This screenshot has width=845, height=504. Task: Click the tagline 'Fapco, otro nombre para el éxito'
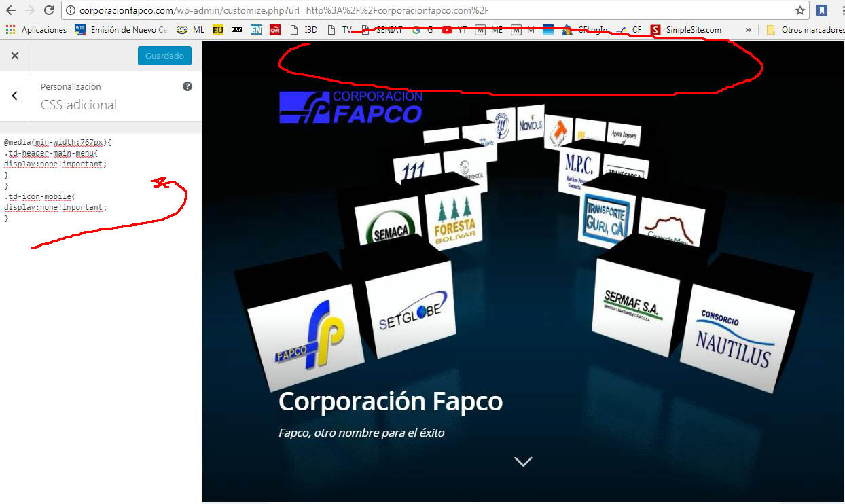(361, 432)
